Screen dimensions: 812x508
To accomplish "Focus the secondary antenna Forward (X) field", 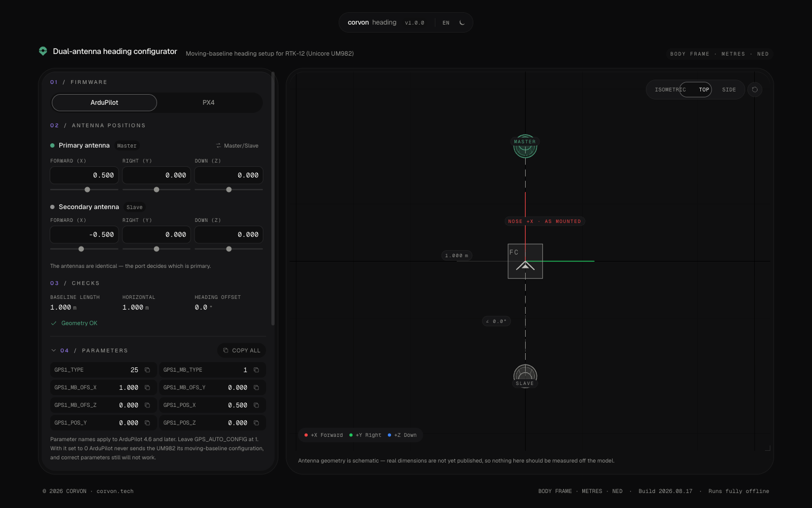I will tap(84, 235).
